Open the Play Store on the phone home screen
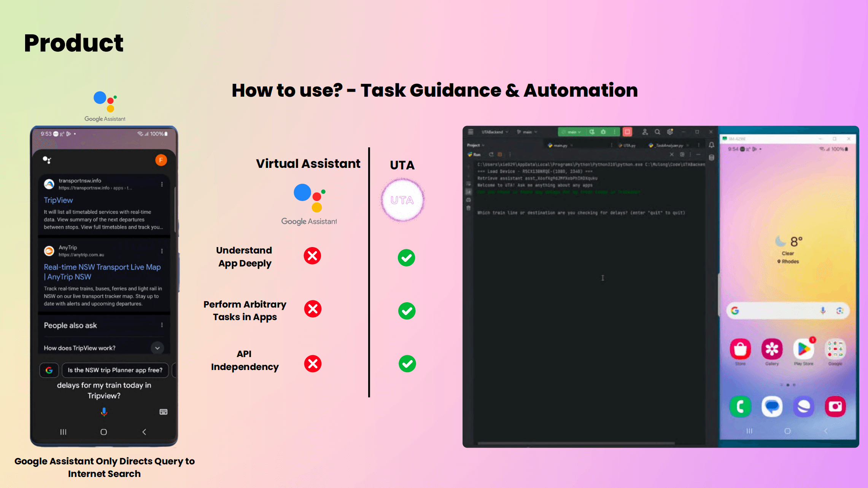This screenshot has height=488, width=868. (x=804, y=349)
